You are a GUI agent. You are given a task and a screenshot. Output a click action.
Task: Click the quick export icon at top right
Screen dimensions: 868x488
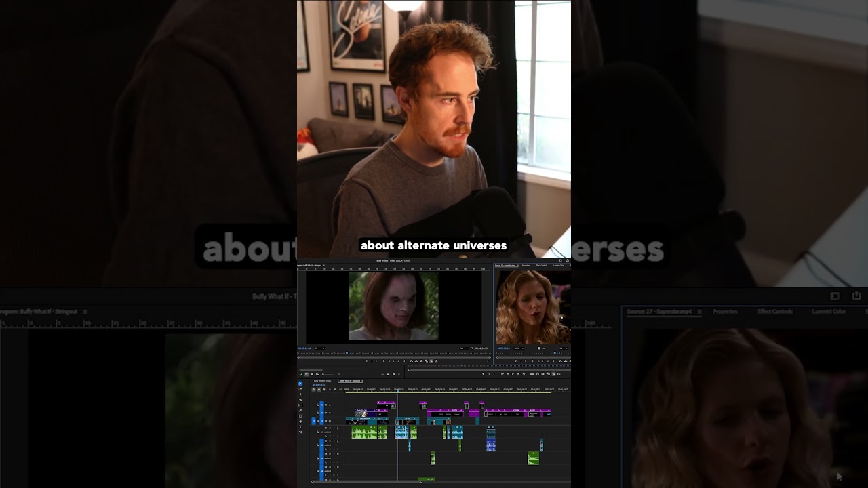[x=567, y=260]
